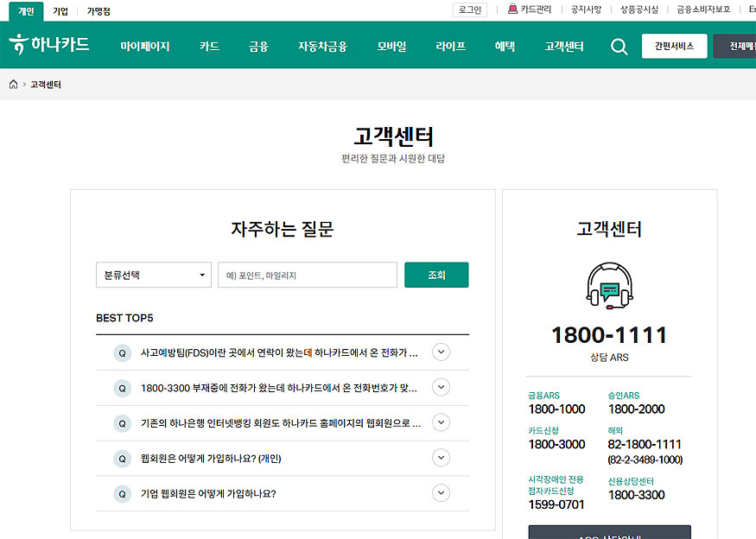Click the 승인ARS number 1800-2000
The image size is (756, 539).
click(637, 409)
